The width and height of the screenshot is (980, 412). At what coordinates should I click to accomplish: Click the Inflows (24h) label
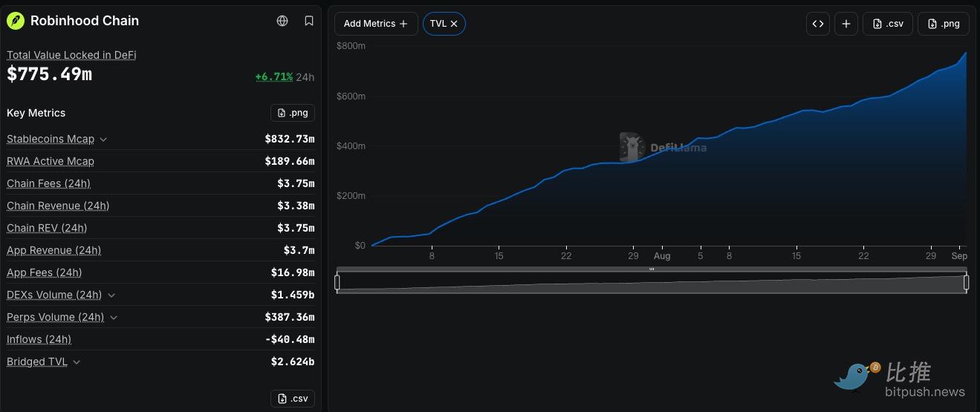click(39, 339)
